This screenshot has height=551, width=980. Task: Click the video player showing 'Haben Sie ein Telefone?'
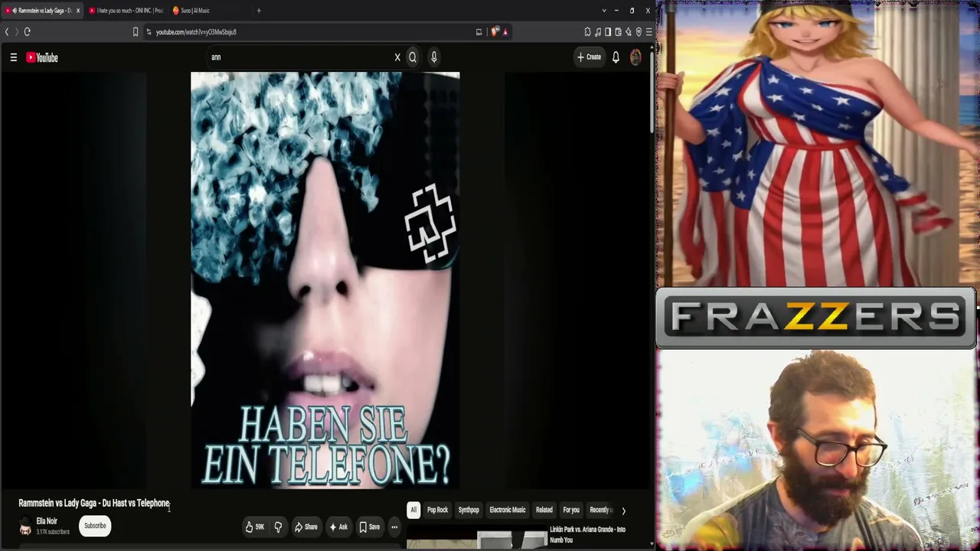(x=325, y=280)
